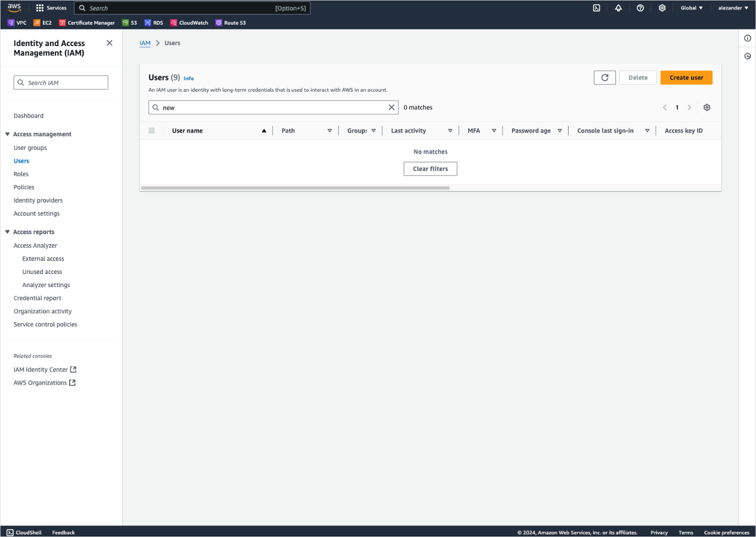Refresh the users list
Screen dimensions: 756x537
tap(604, 77)
